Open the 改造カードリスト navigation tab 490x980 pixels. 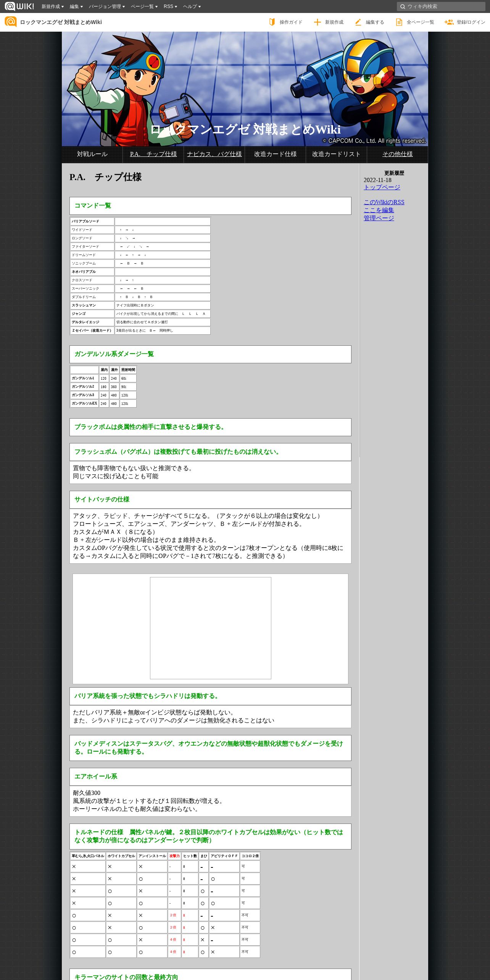337,154
